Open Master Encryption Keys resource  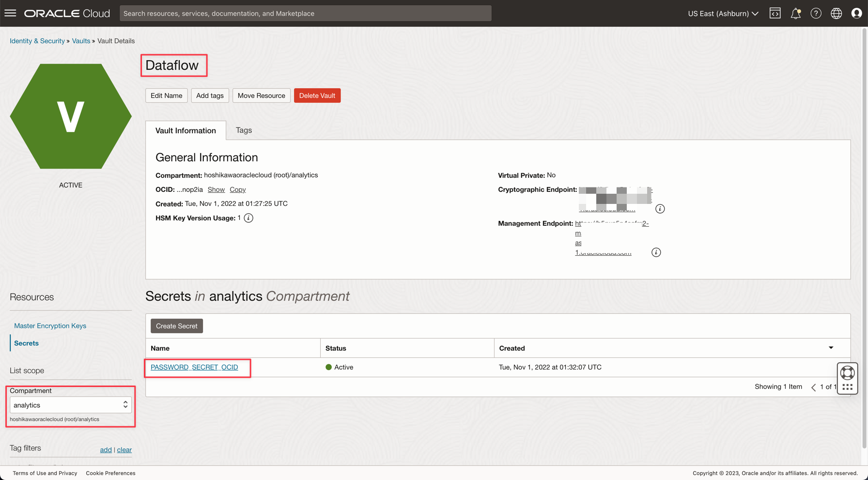tap(50, 325)
